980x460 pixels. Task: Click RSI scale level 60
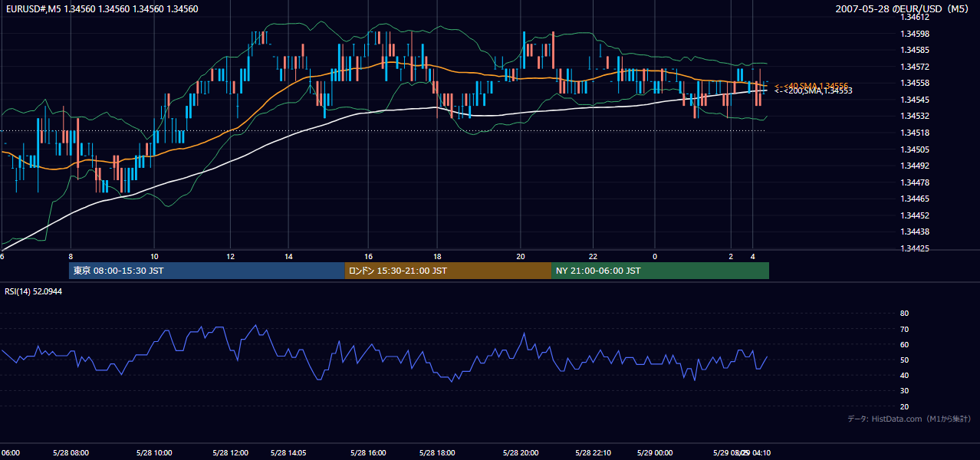tap(904, 345)
